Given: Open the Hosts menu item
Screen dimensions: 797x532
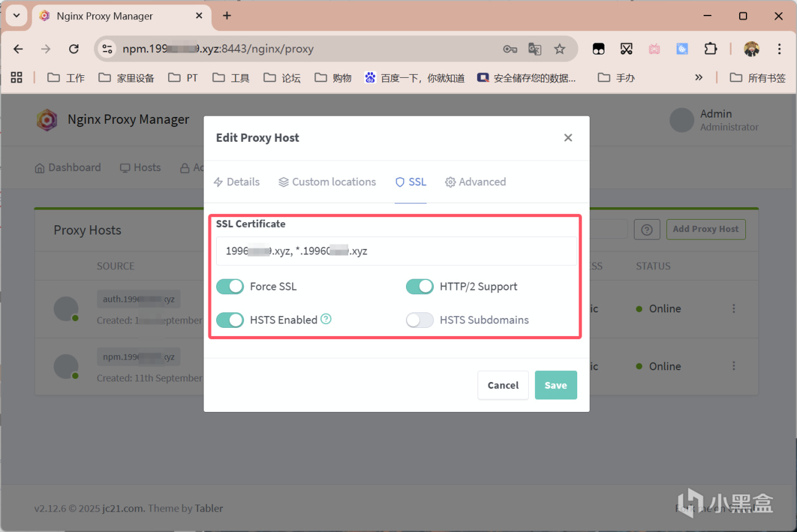Looking at the screenshot, I should 140,167.
